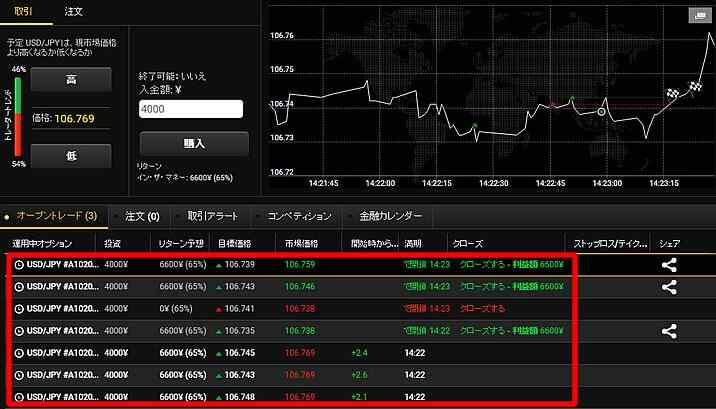The image size is (716, 409).
Task: Click the +2.4 change value
Action: coord(359,353)
